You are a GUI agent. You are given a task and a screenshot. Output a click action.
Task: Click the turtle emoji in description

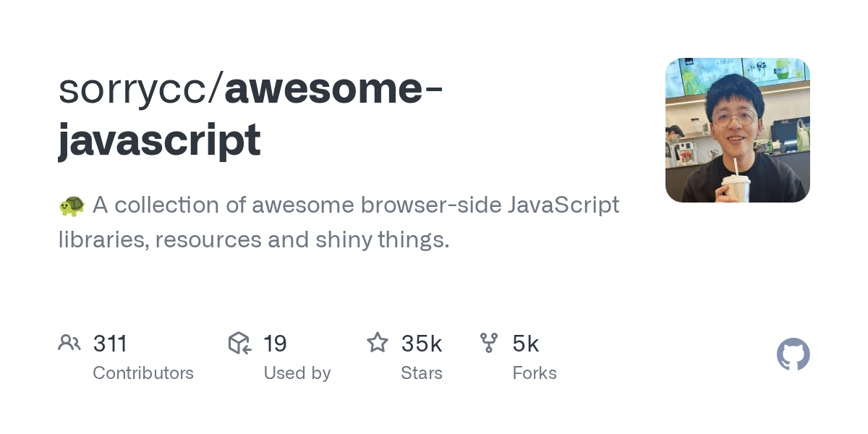tap(72, 205)
